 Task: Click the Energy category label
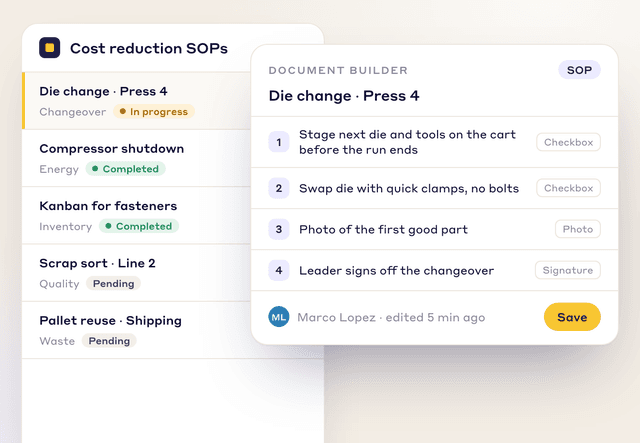(x=59, y=169)
